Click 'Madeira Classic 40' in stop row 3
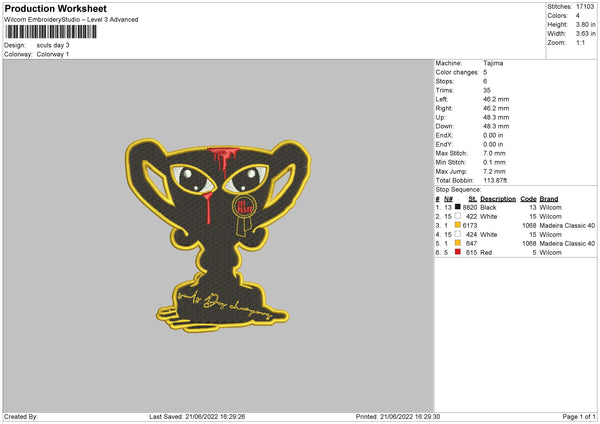Viewport: 600px width, 424px height. point(567,225)
